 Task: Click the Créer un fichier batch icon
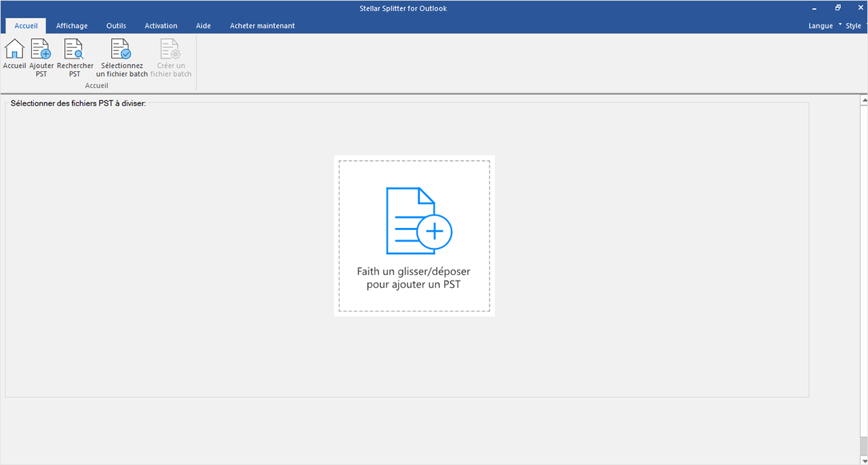click(170, 50)
